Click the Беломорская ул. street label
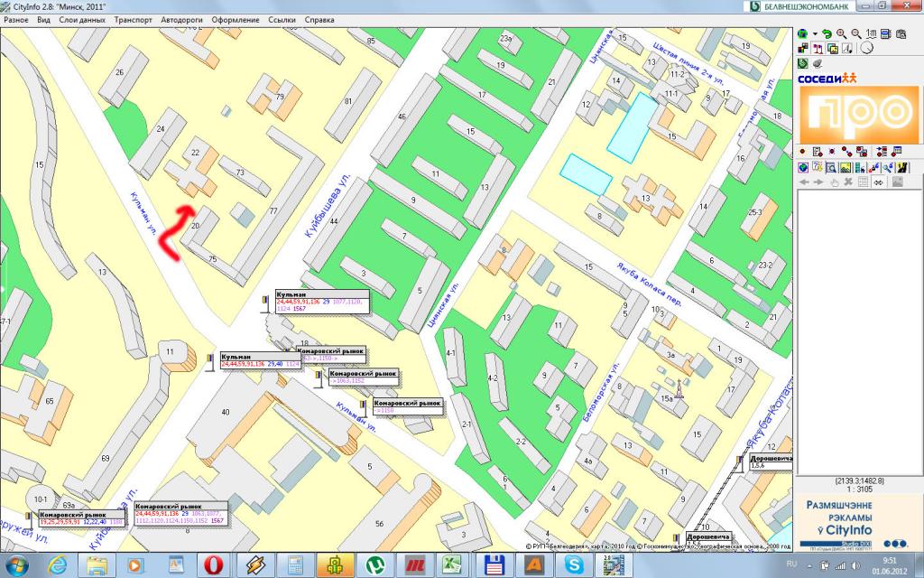Screen dimensions: 924x578 pos(602,392)
